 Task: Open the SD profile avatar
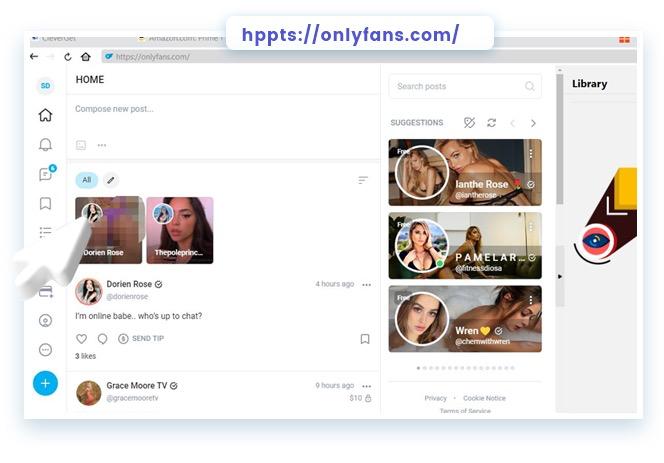tap(45, 86)
